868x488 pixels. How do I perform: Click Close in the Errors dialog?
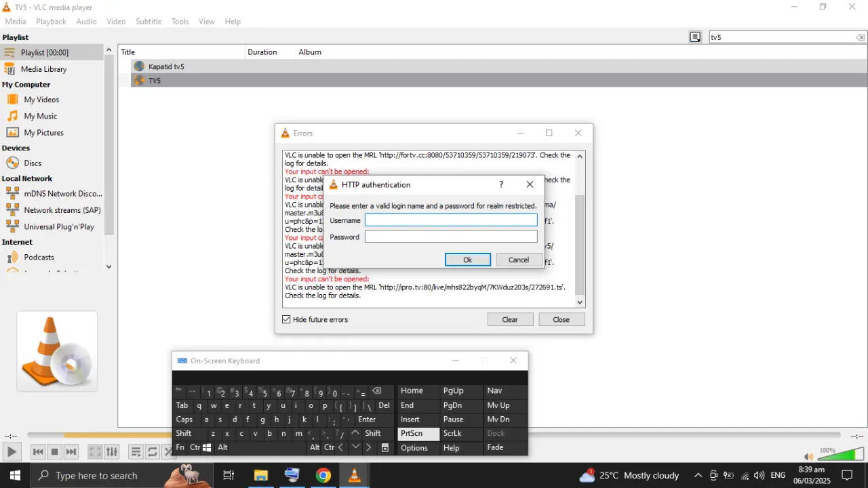click(561, 320)
